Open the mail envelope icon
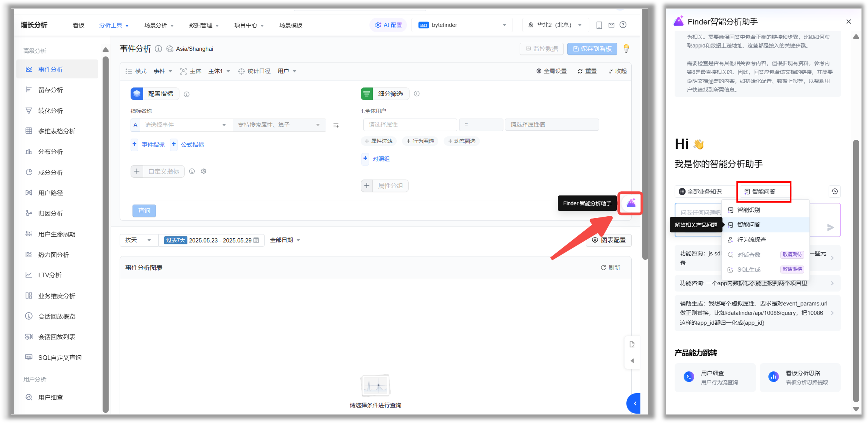This screenshot has width=868, height=423. [611, 25]
